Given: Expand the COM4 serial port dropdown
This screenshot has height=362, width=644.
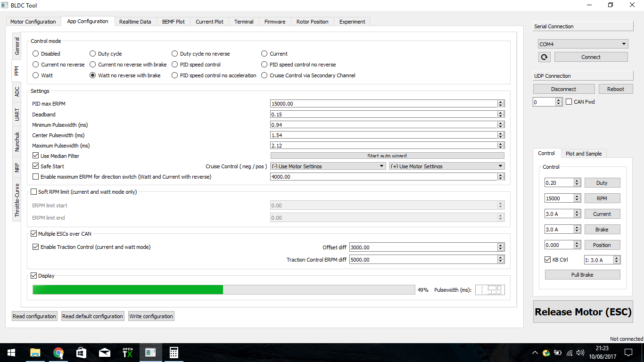Looking at the screenshot, I should tap(583, 44).
